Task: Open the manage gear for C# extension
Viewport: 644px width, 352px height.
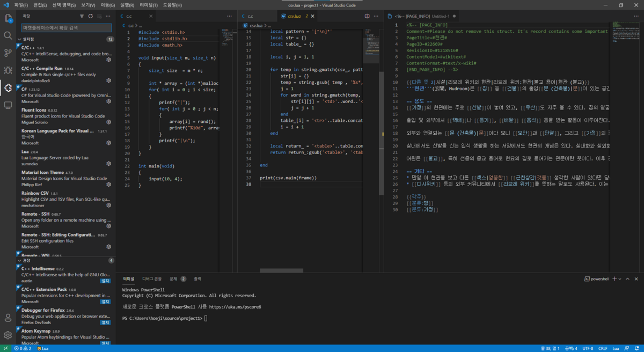Action: tap(109, 101)
